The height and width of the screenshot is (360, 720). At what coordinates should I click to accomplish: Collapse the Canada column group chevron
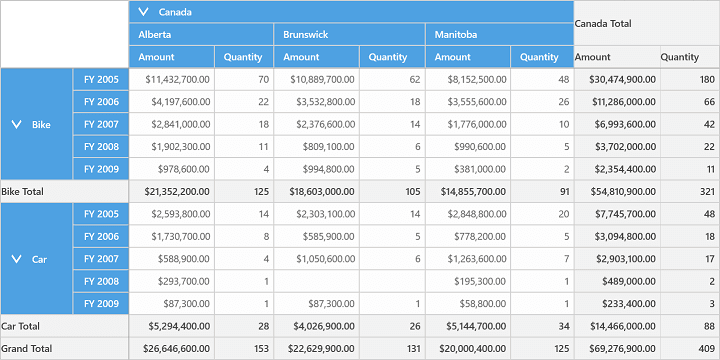pyautogui.click(x=144, y=12)
